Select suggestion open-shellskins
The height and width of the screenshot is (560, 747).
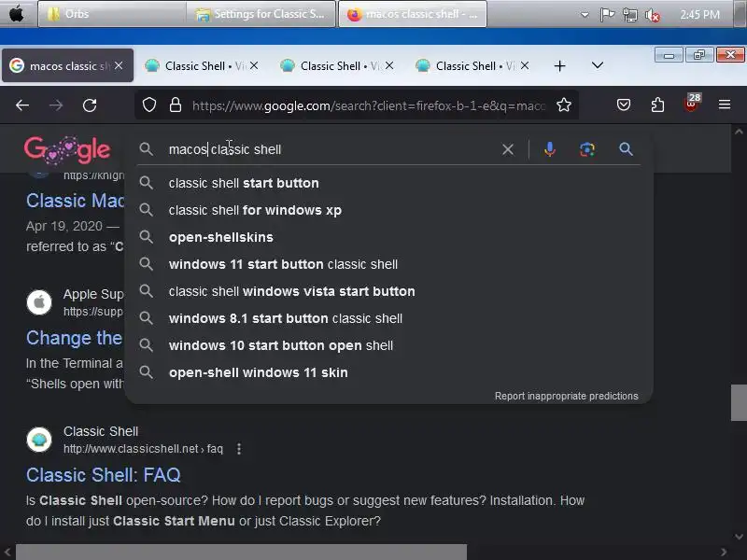pyautogui.click(x=388, y=237)
